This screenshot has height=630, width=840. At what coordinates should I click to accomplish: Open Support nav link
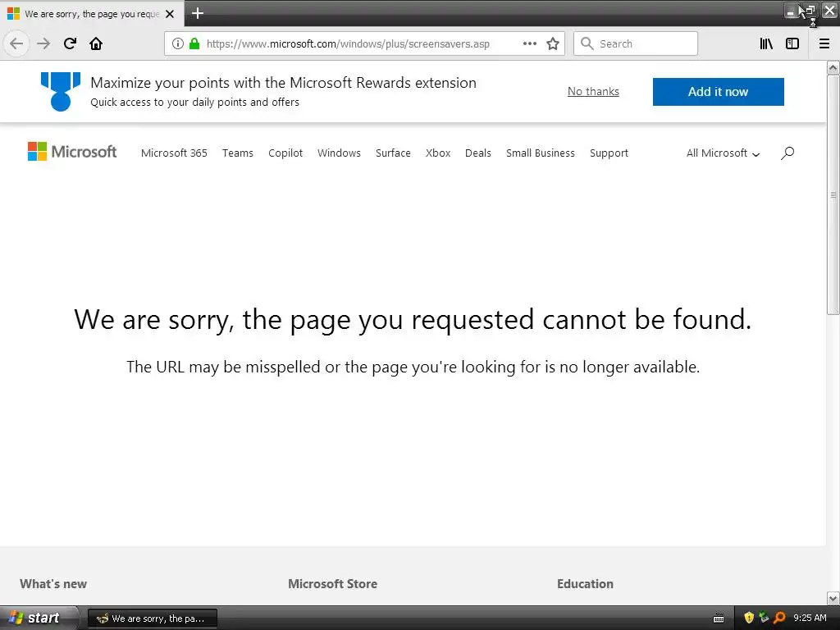tap(609, 153)
